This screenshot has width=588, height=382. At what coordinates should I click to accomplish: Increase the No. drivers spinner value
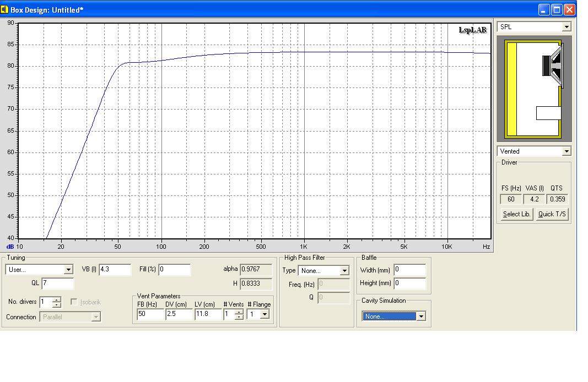pos(57,300)
